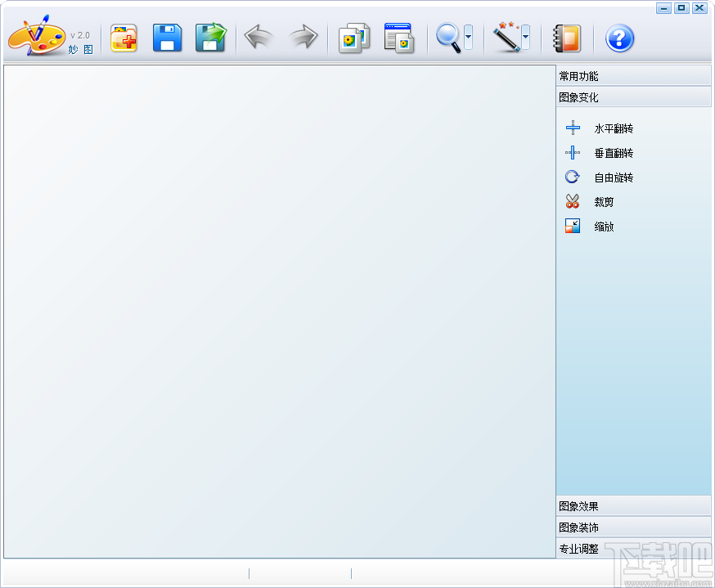Open the blue help button

(619, 38)
